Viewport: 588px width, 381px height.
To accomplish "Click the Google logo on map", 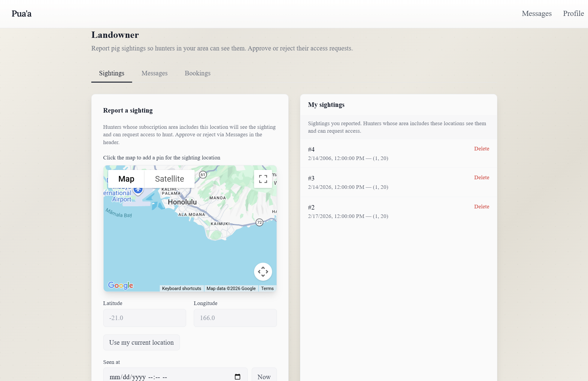I will click(x=120, y=285).
